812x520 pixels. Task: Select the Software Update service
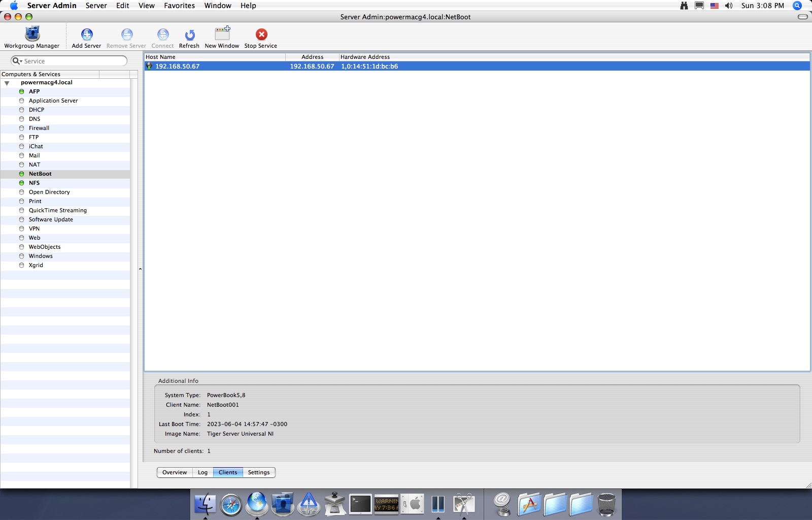[x=65, y=219]
